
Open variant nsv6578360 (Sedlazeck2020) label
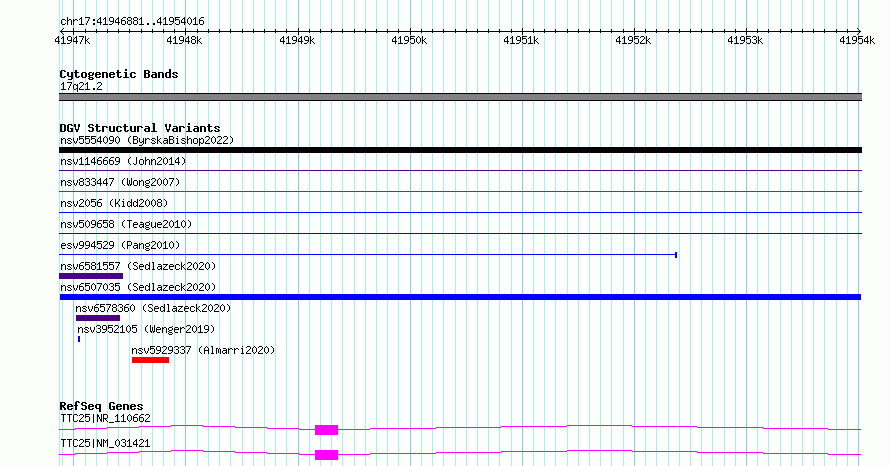[x=153, y=308]
